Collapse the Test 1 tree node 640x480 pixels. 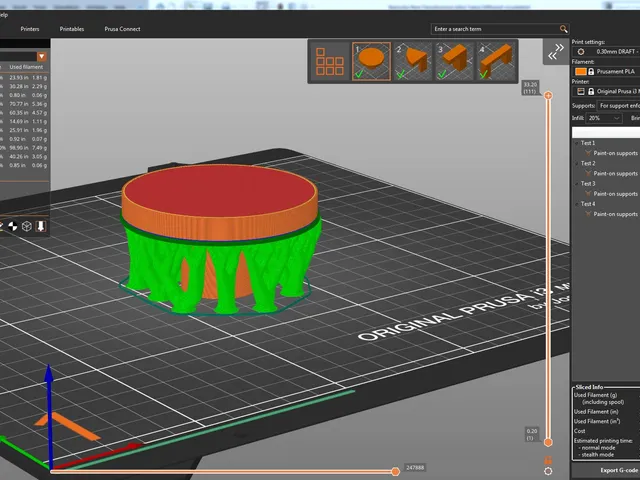(576, 143)
